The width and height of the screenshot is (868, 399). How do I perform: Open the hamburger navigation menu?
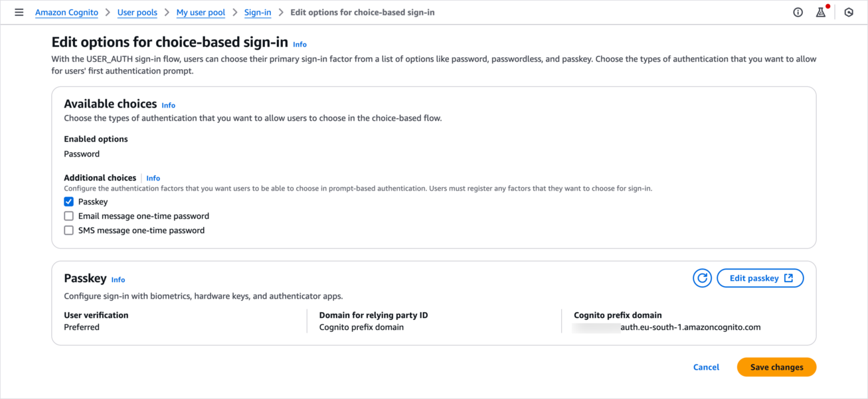point(19,13)
